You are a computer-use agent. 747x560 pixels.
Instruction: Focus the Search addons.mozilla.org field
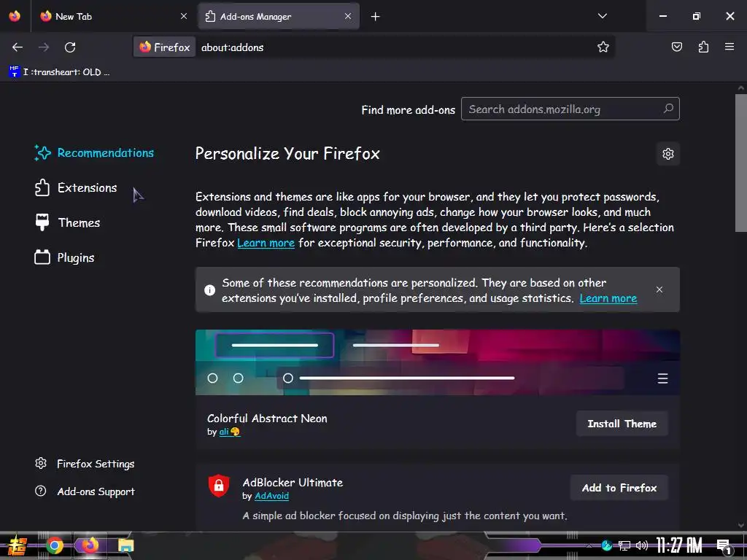[570, 109]
